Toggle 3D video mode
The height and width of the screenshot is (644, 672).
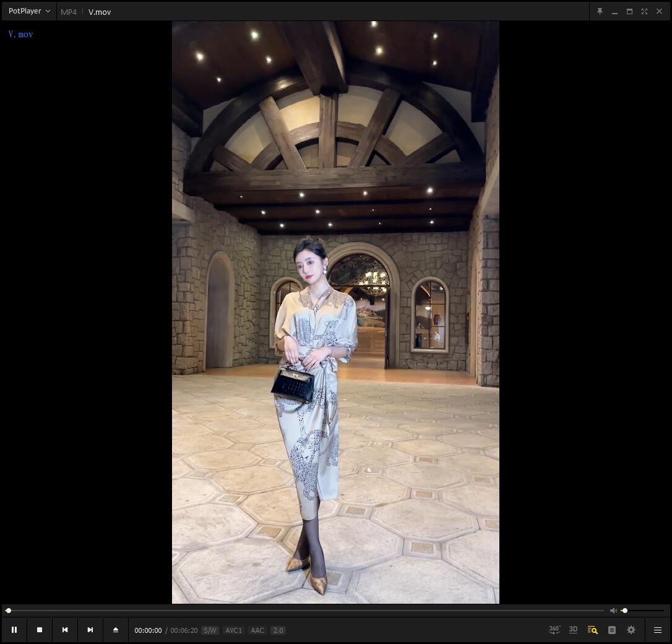pyautogui.click(x=573, y=629)
